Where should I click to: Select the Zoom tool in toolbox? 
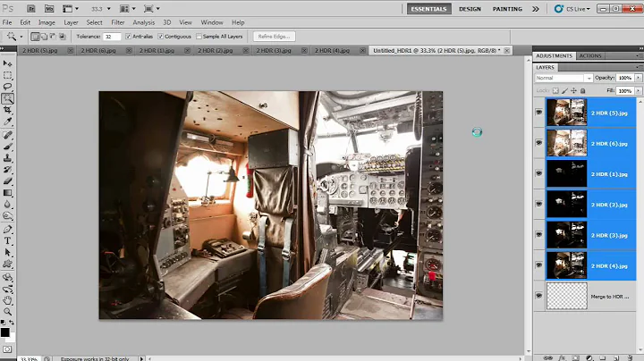7,312
